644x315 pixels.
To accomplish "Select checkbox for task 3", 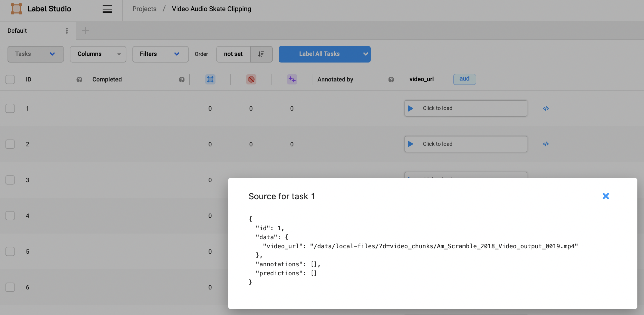I will tap(10, 180).
